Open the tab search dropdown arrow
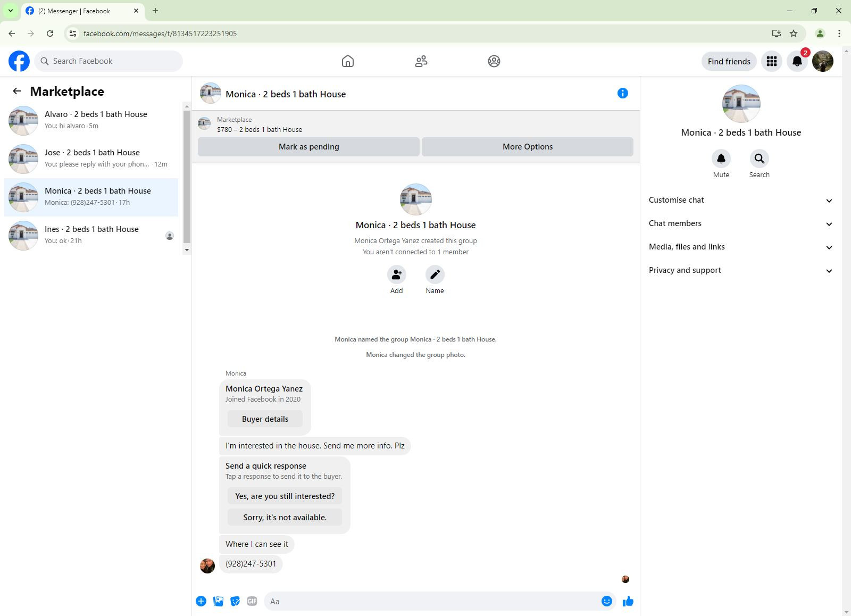 tap(10, 11)
